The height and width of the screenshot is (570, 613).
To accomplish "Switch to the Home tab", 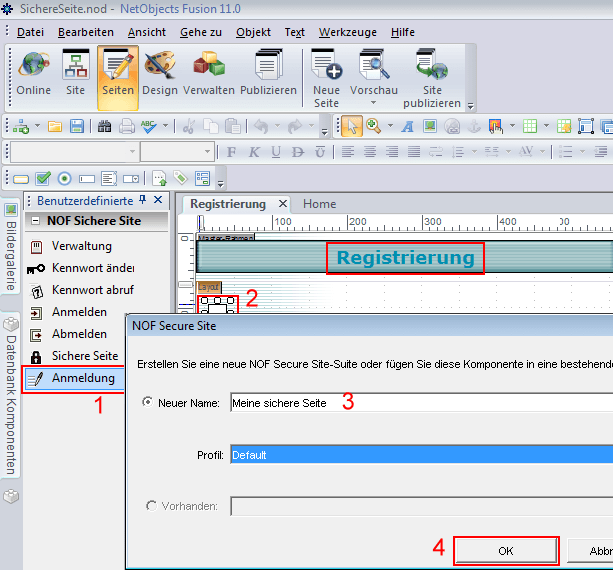I will click(x=319, y=204).
